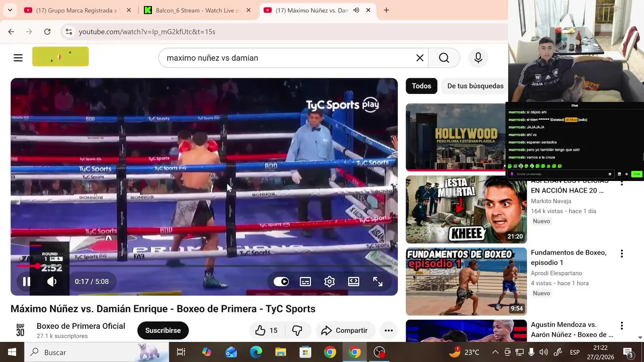Open the ¡Esta Muerta! KHEEE thumbnail
This screenshot has height=362, width=644.
(466, 209)
